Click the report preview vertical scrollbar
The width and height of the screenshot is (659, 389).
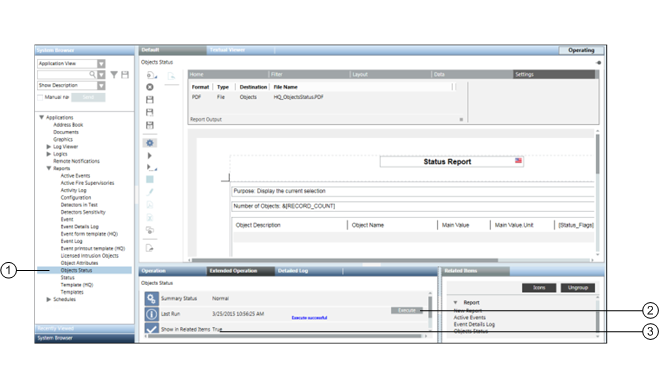[597, 193]
